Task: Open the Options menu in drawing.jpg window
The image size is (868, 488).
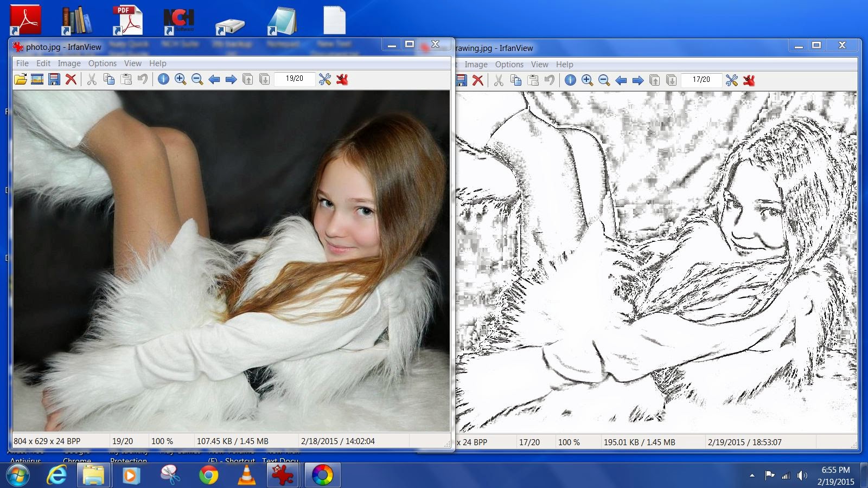Action: 509,65
